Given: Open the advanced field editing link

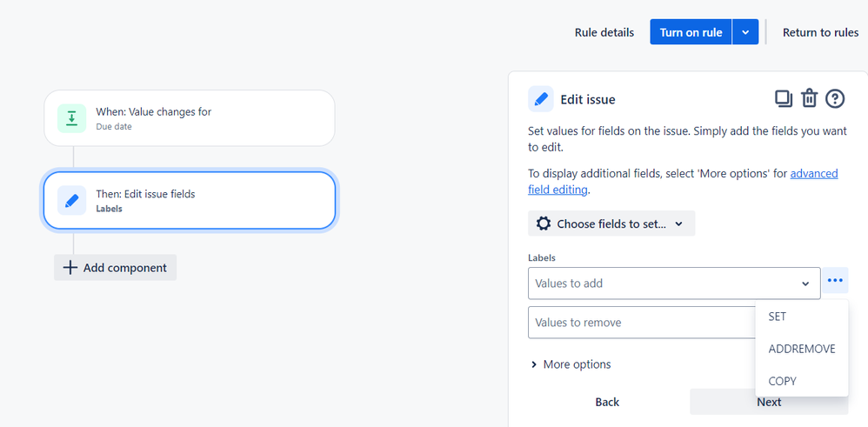Looking at the screenshot, I should click(683, 181).
